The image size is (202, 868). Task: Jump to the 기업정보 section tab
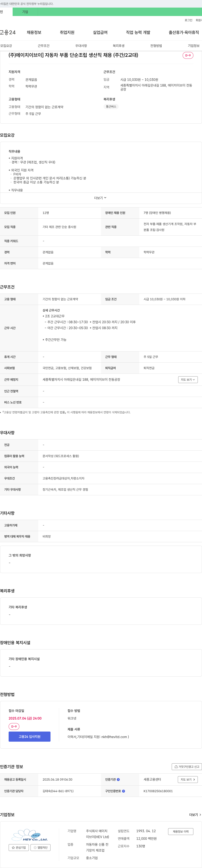pyautogui.click(x=194, y=46)
